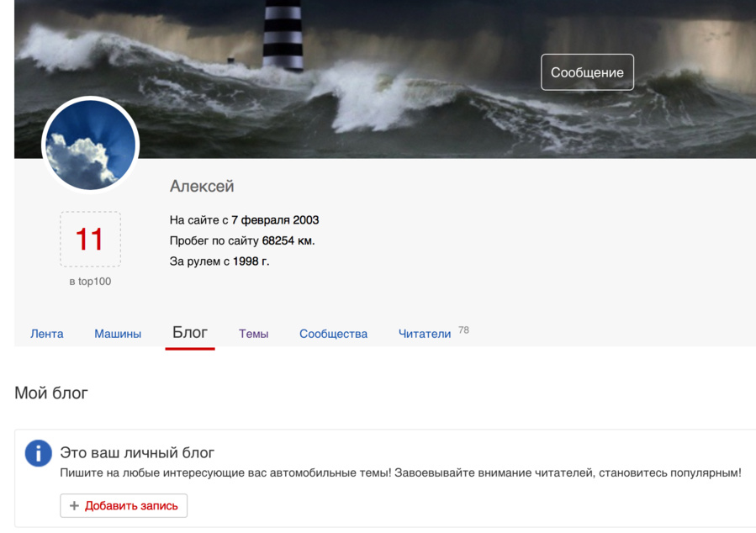Open the Сообщества tab
This screenshot has height=533, width=756.
coord(333,334)
